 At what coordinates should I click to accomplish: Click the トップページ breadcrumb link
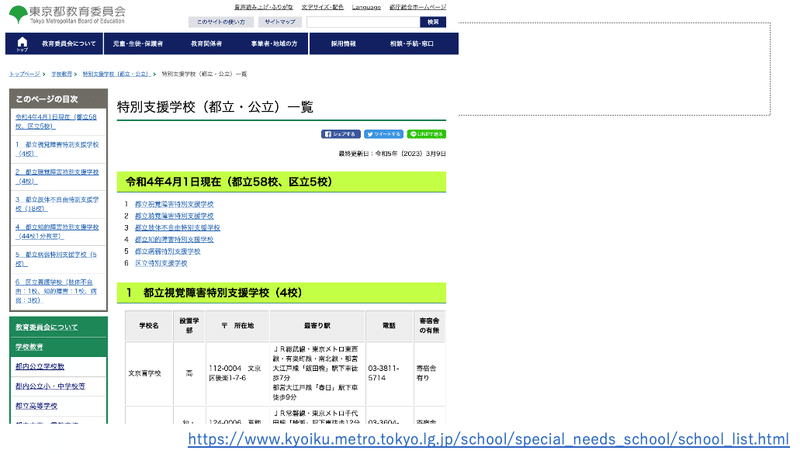pos(24,74)
